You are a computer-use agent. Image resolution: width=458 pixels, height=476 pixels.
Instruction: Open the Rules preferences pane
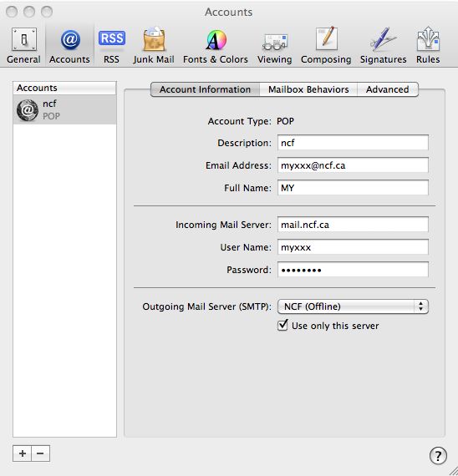(x=428, y=46)
